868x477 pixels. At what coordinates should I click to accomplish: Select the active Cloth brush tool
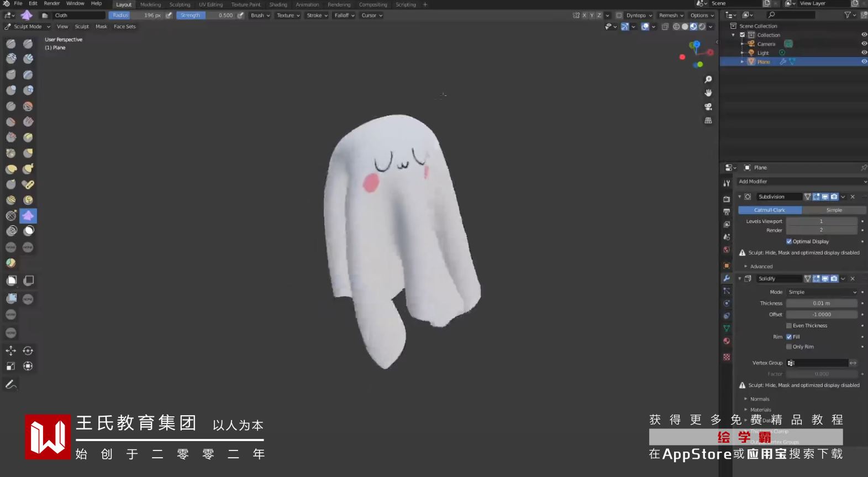click(x=28, y=215)
